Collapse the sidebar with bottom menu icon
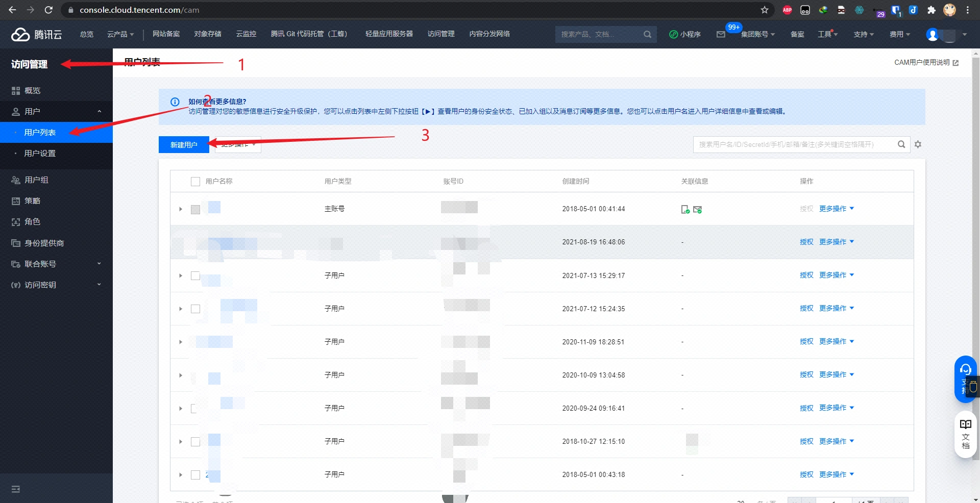 click(16, 489)
